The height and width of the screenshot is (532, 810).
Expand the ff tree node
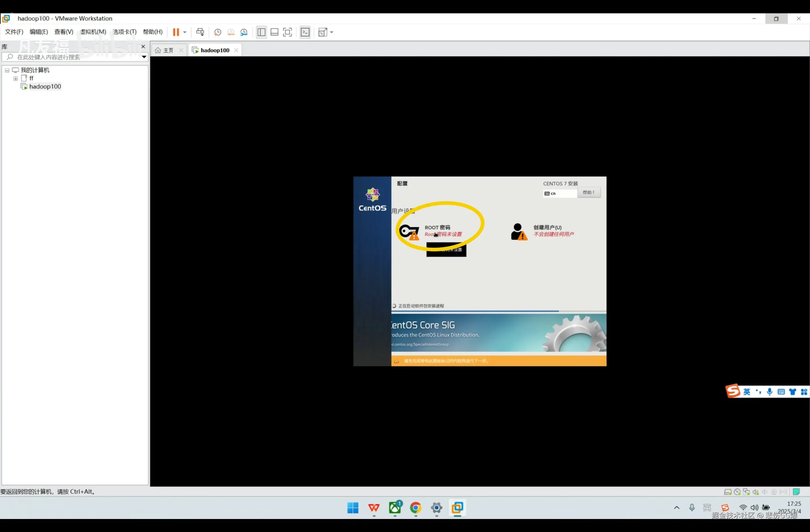coord(16,79)
